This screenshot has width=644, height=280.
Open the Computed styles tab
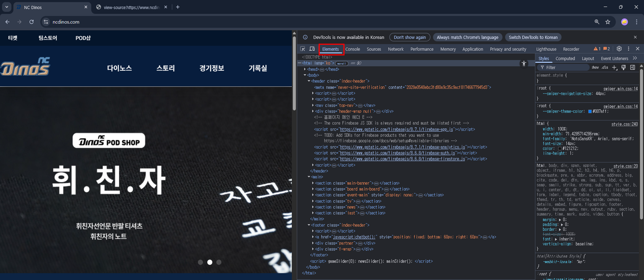click(x=565, y=58)
